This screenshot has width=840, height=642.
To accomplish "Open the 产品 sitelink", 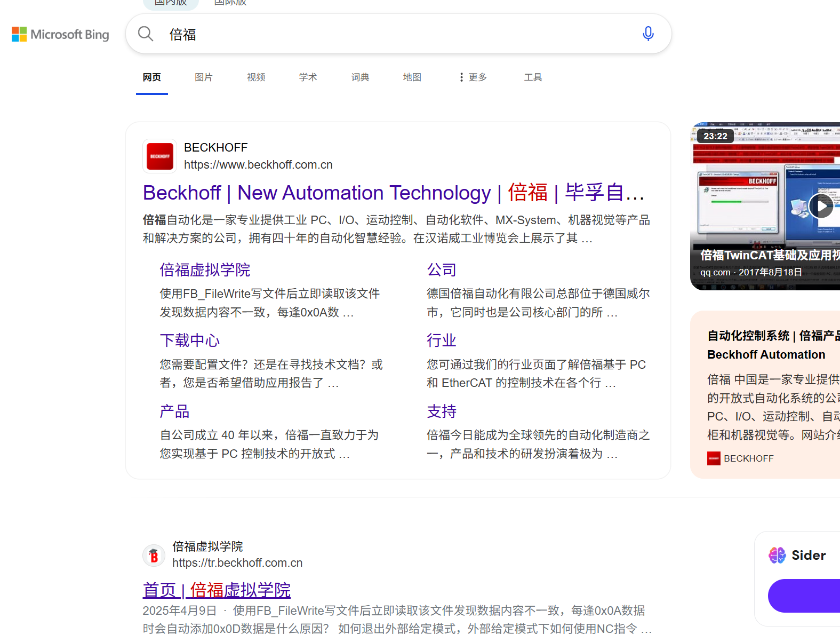I will coord(174,411).
